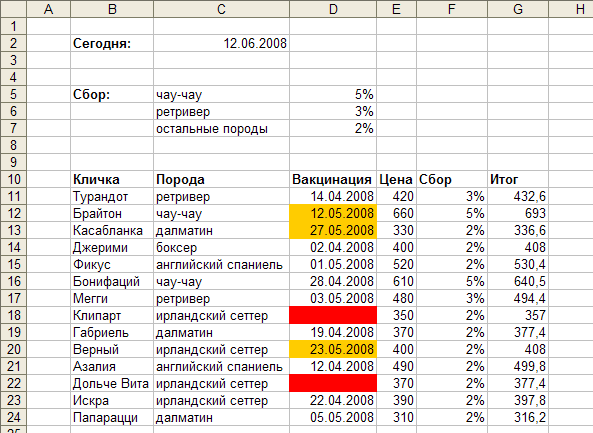The height and width of the screenshot is (433, 593).
Task: Click the orange cell 27.05.2008
Action: (333, 231)
